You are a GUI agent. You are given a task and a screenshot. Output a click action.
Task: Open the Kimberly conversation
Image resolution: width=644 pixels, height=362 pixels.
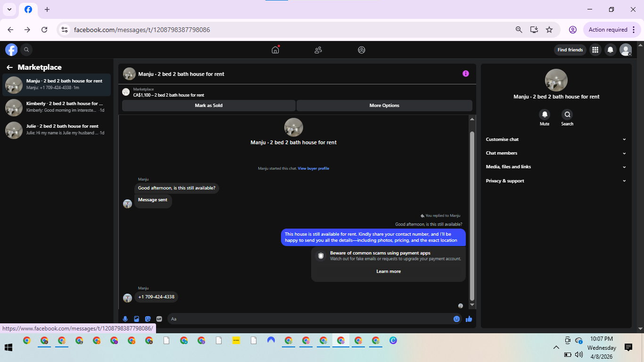[57, 107]
